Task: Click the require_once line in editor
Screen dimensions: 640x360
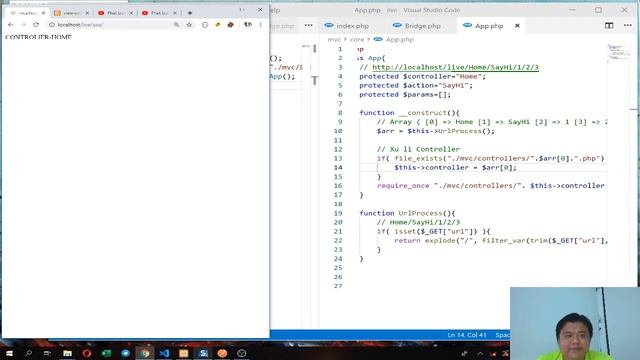Action: pos(491,186)
